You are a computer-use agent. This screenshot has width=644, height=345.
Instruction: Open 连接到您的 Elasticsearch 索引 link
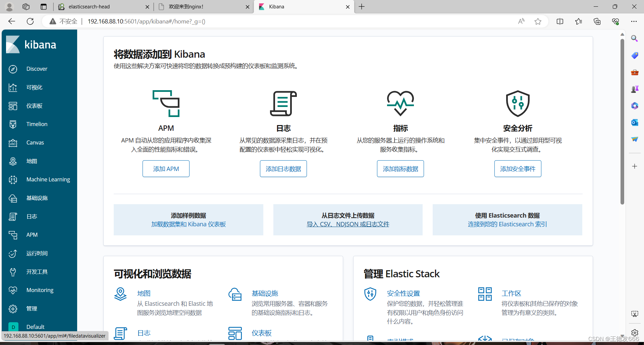tap(507, 224)
